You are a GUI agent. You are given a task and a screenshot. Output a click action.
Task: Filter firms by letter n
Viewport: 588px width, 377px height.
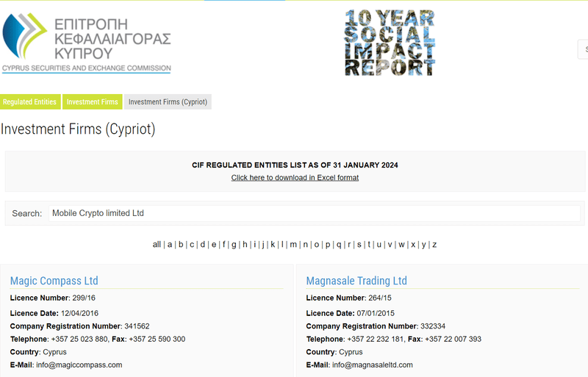306,245
